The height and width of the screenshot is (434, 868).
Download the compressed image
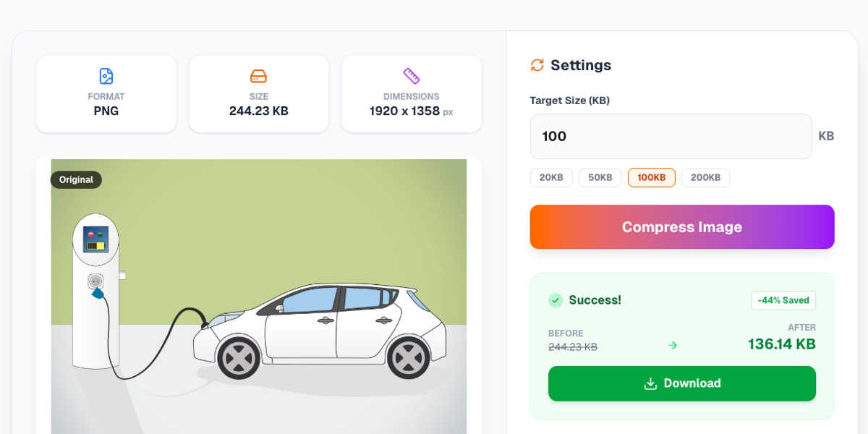pos(682,383)
